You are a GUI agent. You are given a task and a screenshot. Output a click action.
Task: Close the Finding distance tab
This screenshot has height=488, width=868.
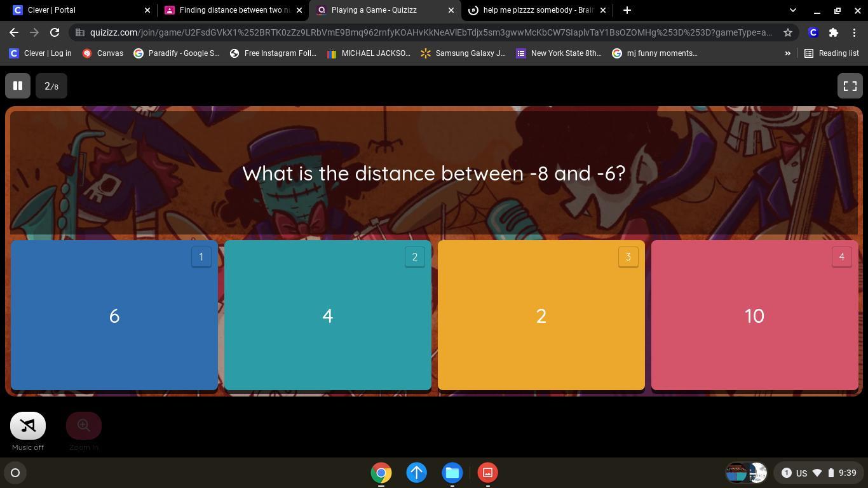(x=299, y=10)
